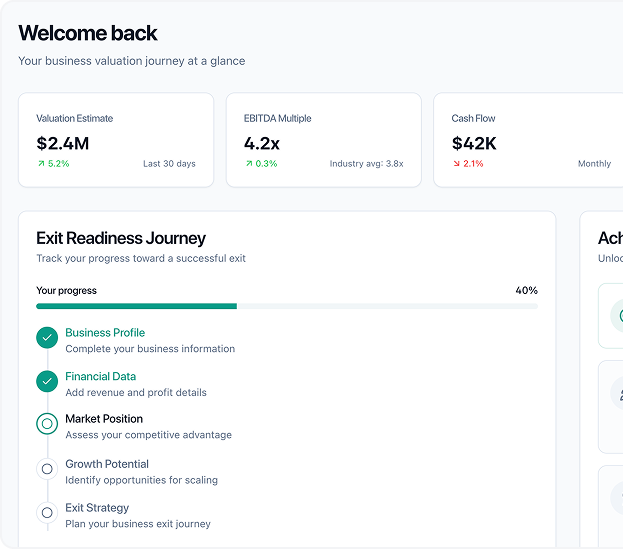This screenshot has width=623, height=549.
Task: Click the Business Profile completed checkmark icon
Action: pyautogui.click(x=47, y=338)
